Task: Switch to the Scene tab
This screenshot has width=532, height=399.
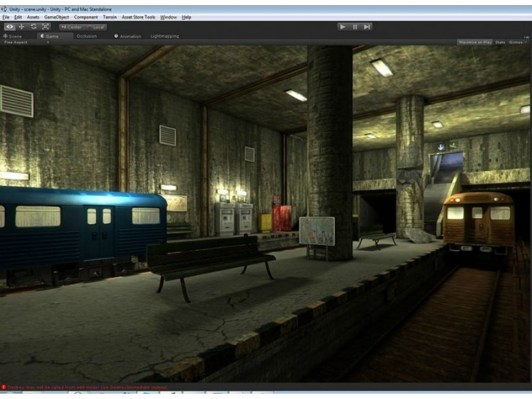Action: point(12,36)
